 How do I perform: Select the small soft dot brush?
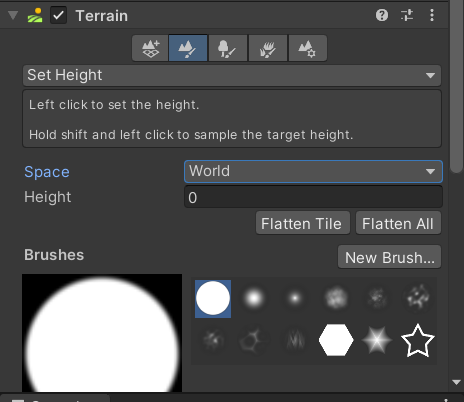[x=295, y=298]
